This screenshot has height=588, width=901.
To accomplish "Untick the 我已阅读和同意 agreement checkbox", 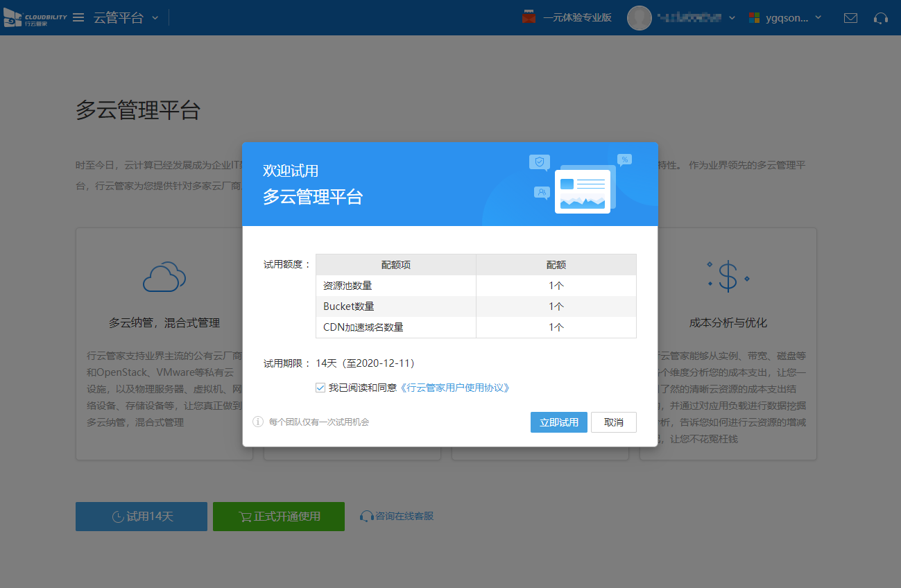I will point(320,388).
